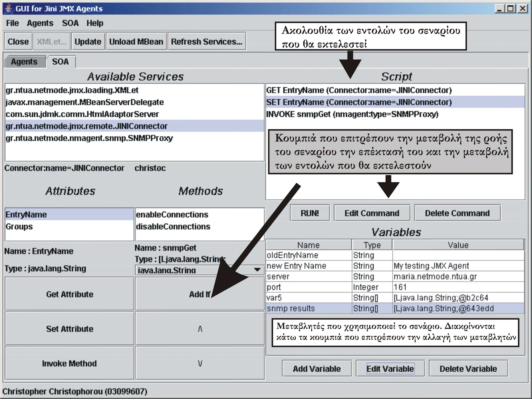Image resolution: width=532 pixels, height=399 pixels.
Task: Select the server variable row
Action: pos(395,276)
